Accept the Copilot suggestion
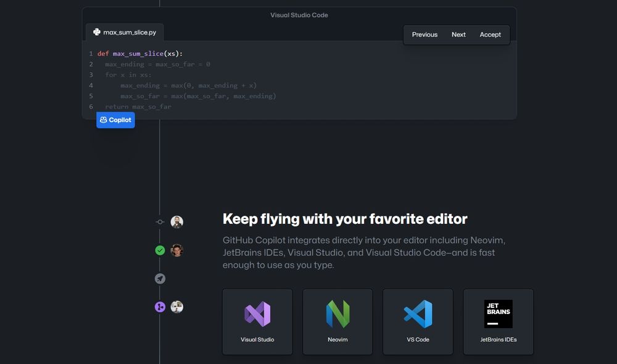 pyautogui.click(x=490, y=35)
